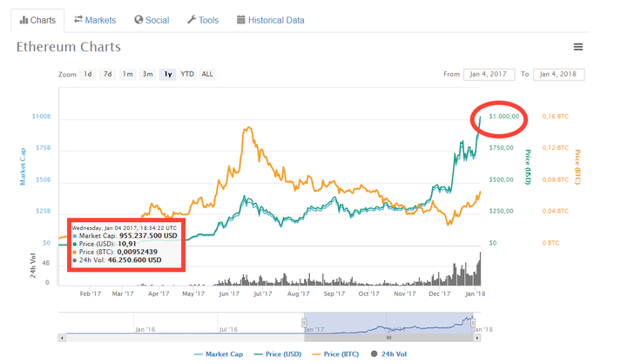Click navigator scroll right arrow
641x364 pixels.
tap(477, 338)
